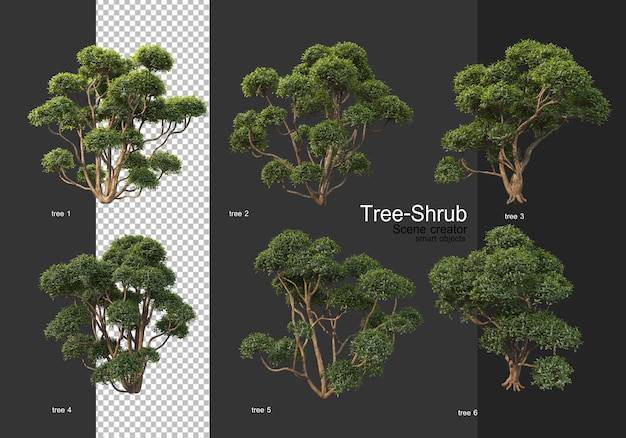This screenshot has width=626, height=438.
Task: Click the tree 1 shrub image
Action: (x=117, y=124)
